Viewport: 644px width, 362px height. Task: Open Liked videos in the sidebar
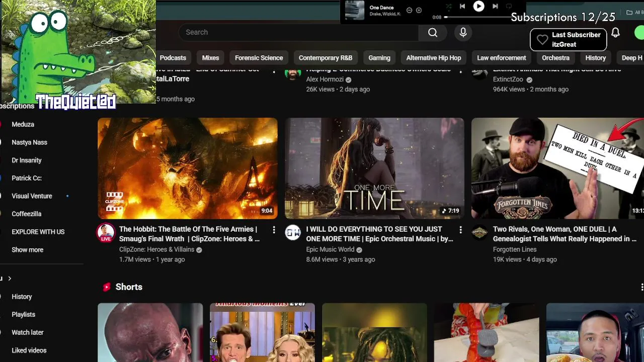pyautogui.click(x=29, y=350)
